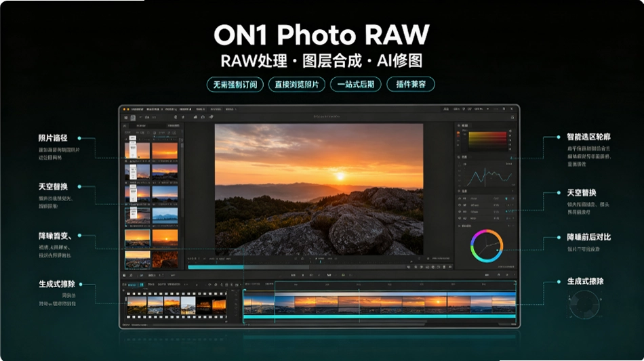The height and width of the screenshot is (361, 644).
Task: Click the long teal track under the timeline clips
Action: 380,317
